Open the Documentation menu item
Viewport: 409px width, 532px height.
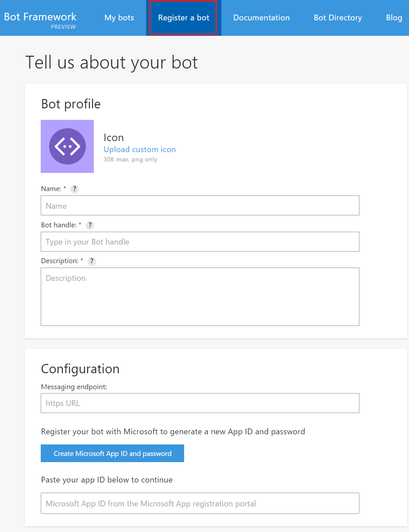pyautogui.click(x=262, y=18)
